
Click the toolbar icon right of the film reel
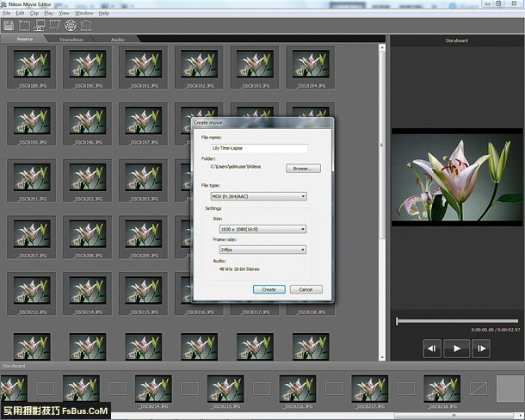click(84, 25)
